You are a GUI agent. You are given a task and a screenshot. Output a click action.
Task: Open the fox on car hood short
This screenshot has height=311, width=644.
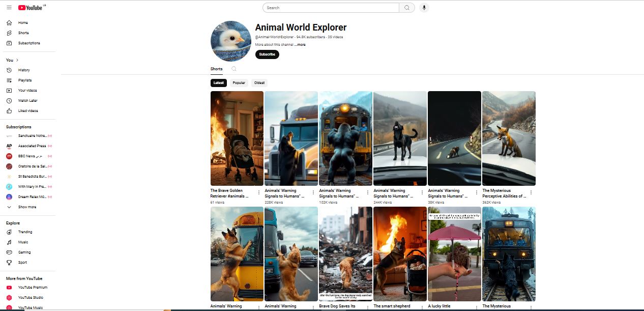click(509, 138)
